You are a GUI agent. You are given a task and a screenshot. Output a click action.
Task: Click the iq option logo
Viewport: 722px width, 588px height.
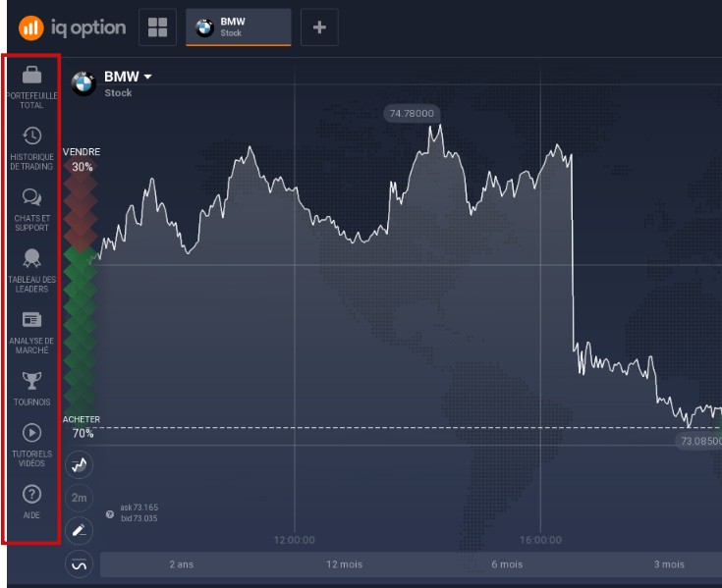point(73,27)
